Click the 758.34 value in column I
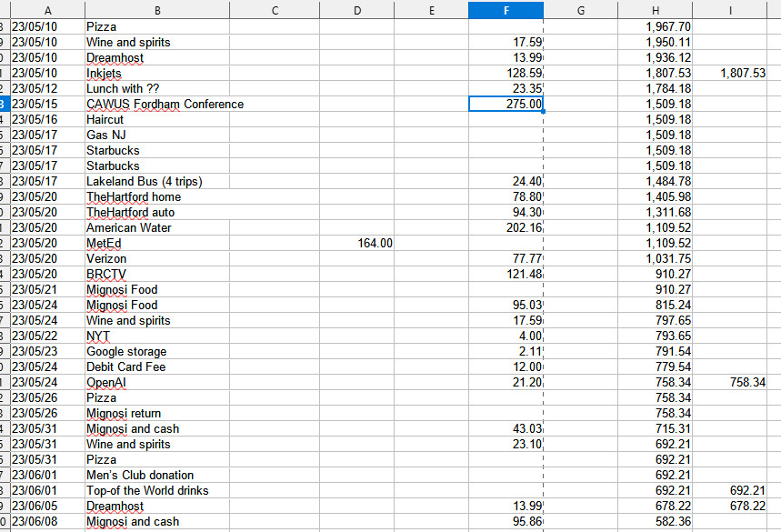The width and height of the screenshot is (781, 532). click(x=730, y=382)
